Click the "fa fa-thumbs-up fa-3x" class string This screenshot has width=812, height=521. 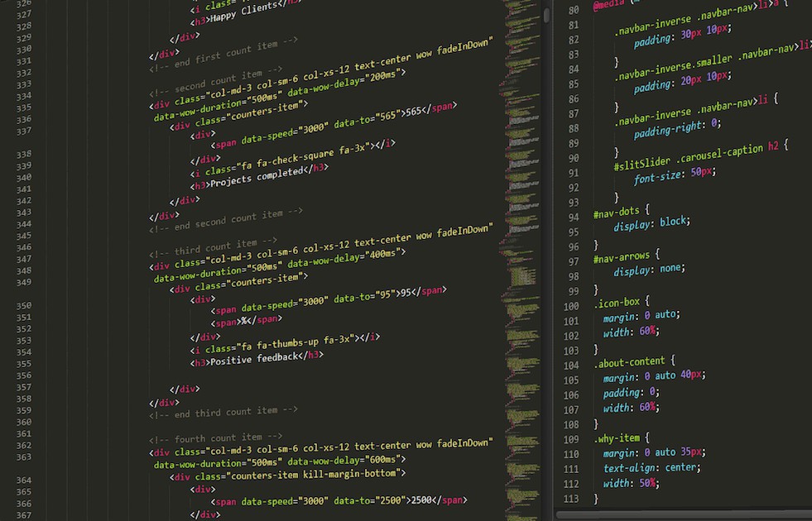(x=295, y=343)
